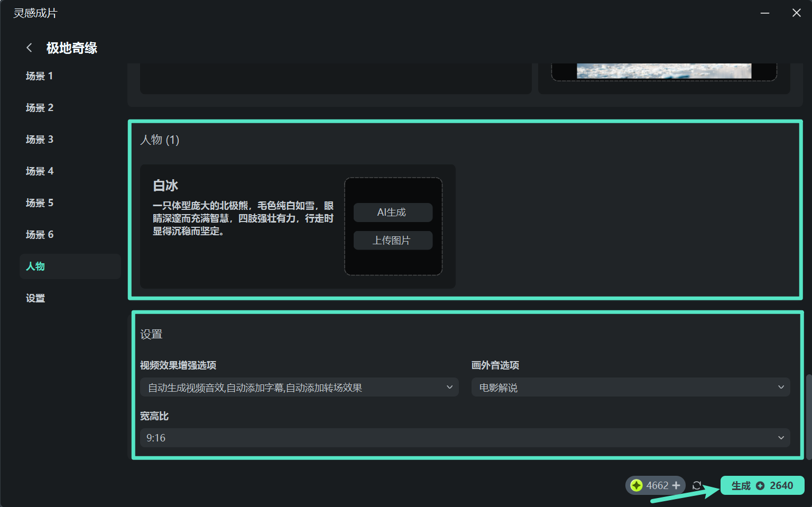Select 场景 2 in the sidebar
The image size is (812, 507).
coord(39,107)
